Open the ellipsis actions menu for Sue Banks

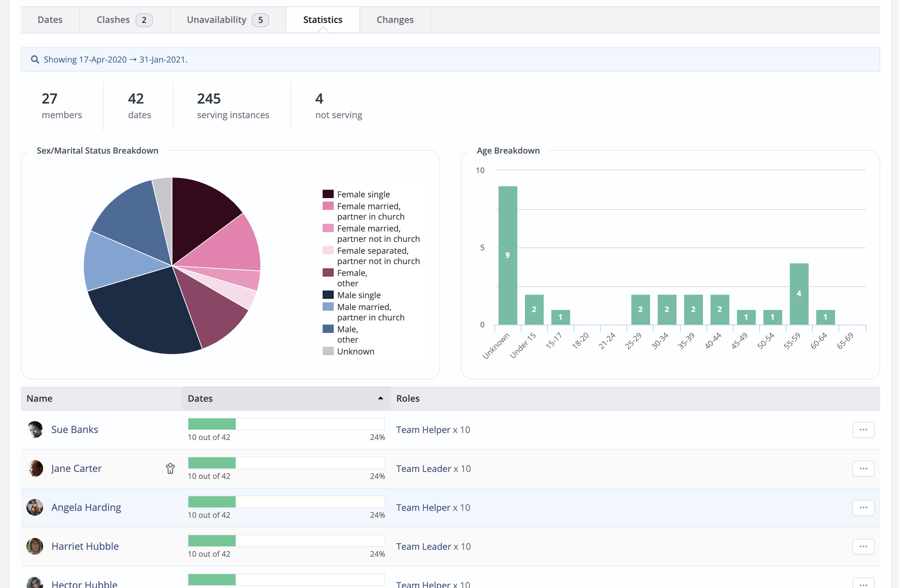pyautogui.click(x=864, y=430)
